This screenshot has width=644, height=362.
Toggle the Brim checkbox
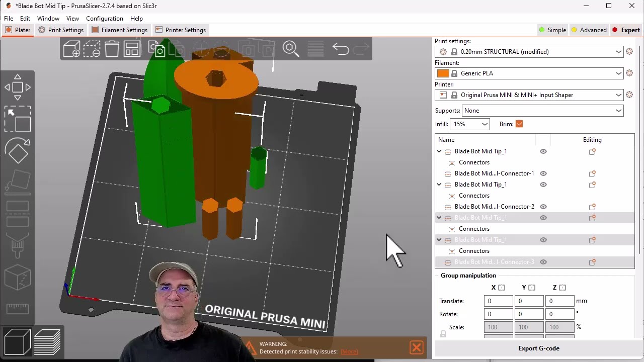point(519,124)
